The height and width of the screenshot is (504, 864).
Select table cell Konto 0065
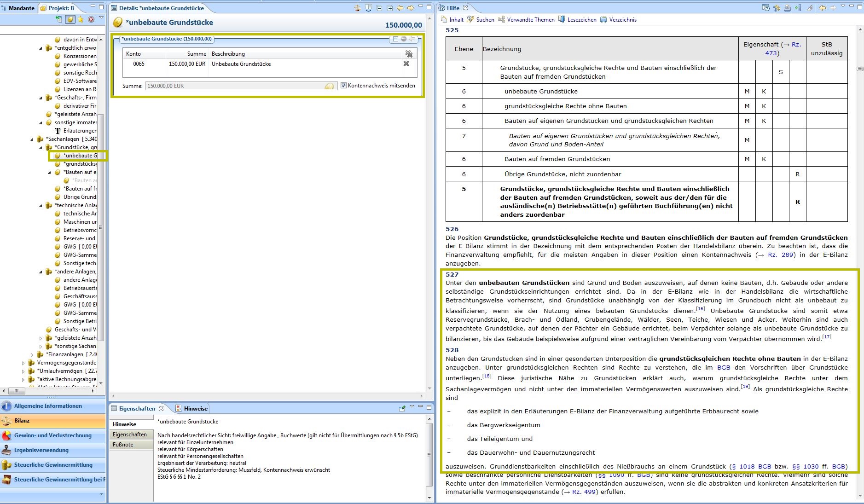pos(139,64)
